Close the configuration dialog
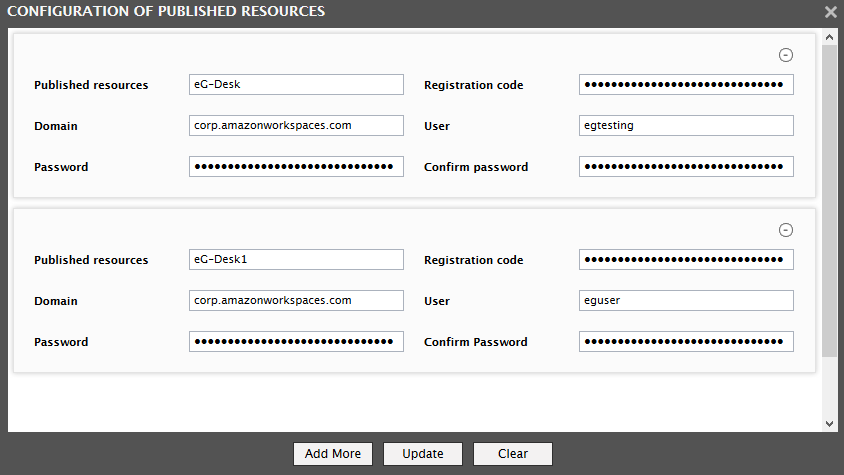844x475 pixels. 831,12
